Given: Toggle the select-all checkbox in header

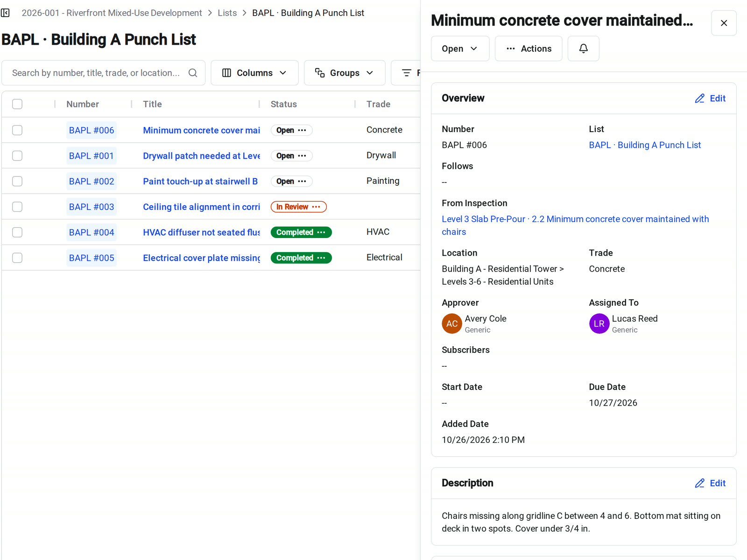Looking at the screenshot, I should 17,104.
